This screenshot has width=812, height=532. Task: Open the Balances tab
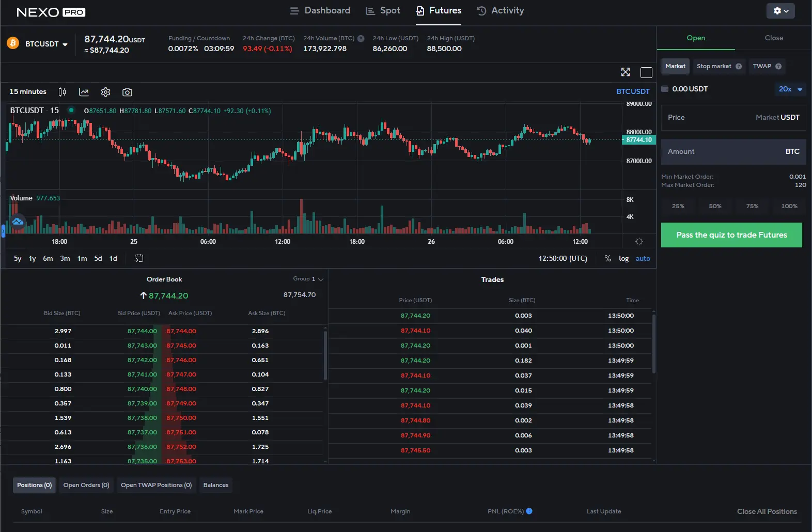coord(216,485)
